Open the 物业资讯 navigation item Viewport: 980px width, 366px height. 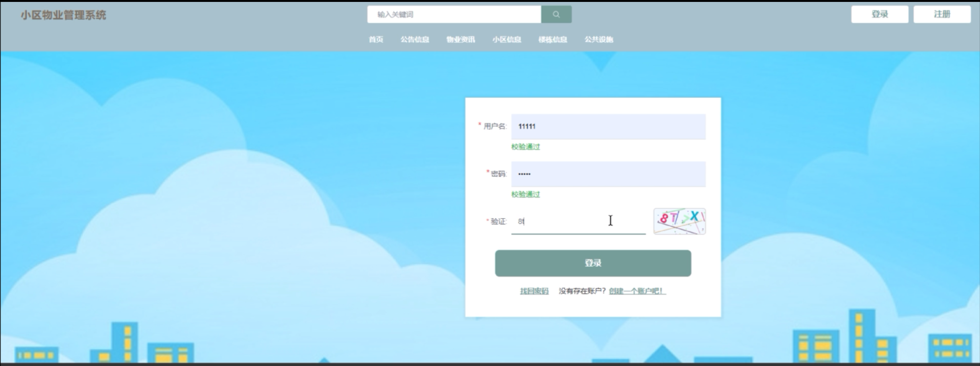pyautogui.click(x=460, y=39)
